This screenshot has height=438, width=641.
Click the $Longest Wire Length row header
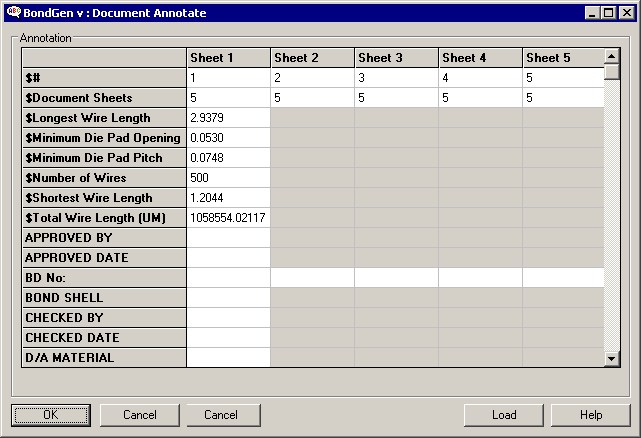[x=104, y=118]
